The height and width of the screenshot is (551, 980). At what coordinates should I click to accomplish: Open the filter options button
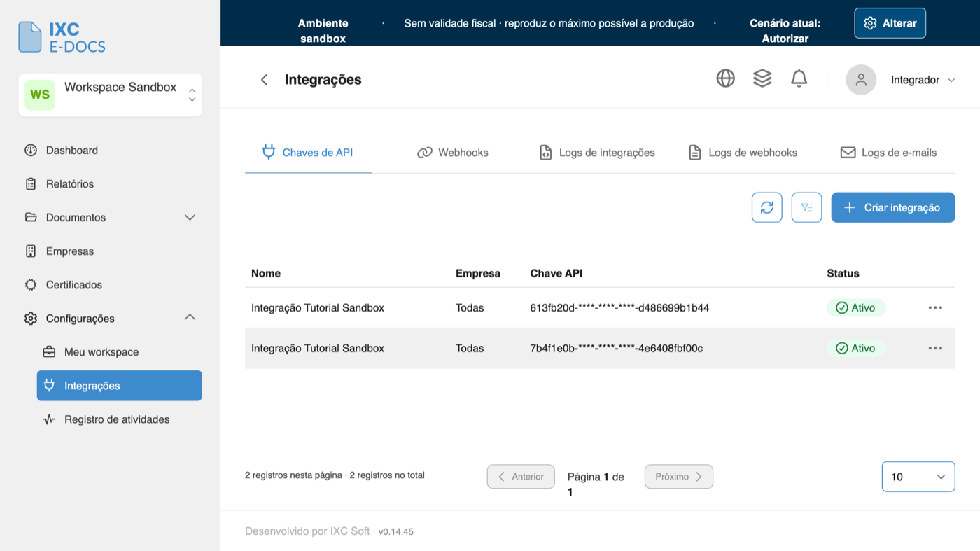806,207
